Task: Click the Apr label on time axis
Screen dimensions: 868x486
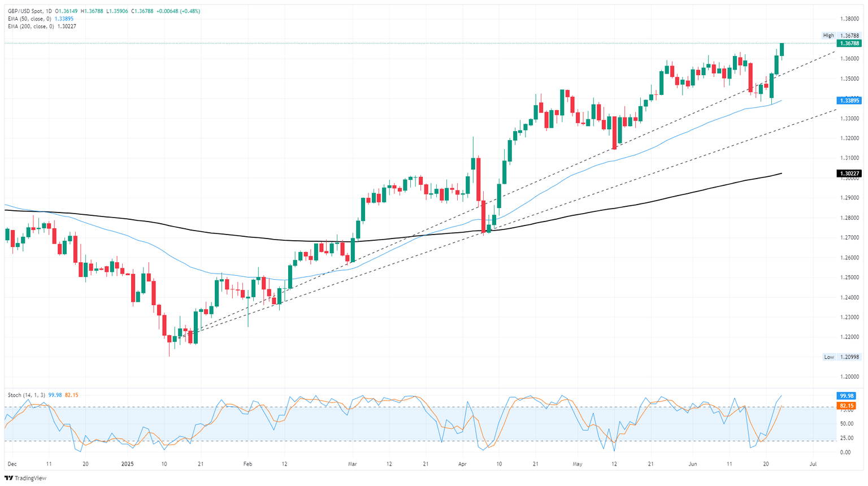Action: coord(462,464)
